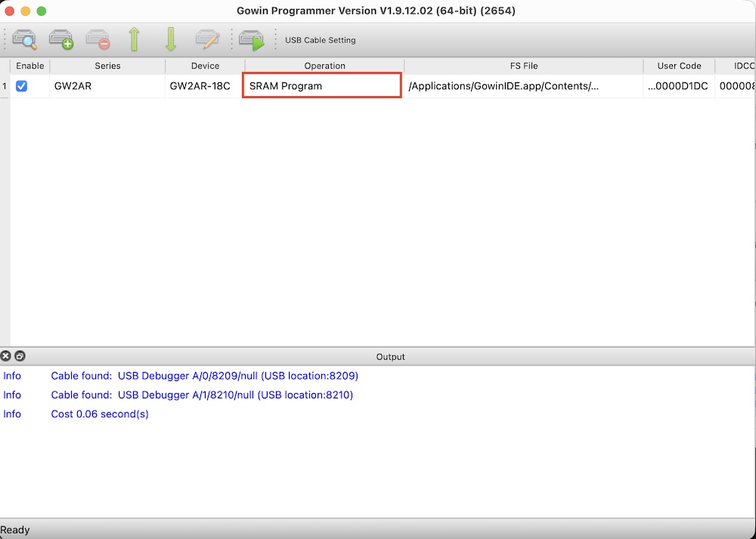756x539 pixels.
Task: Open Edit Device configuration pencil icon
Action: [207, 39]
